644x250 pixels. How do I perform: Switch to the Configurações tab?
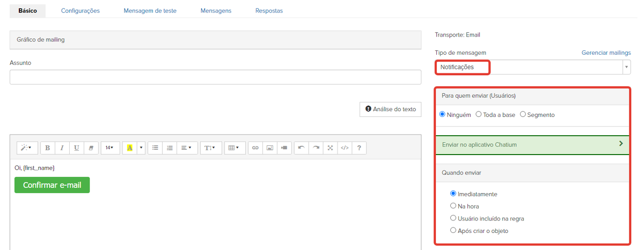click(80, 11)
